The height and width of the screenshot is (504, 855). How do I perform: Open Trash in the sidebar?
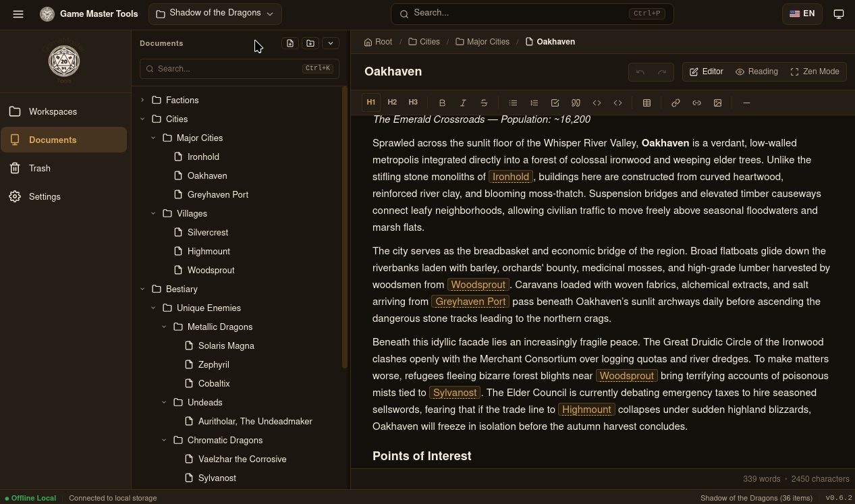[64, 168]
